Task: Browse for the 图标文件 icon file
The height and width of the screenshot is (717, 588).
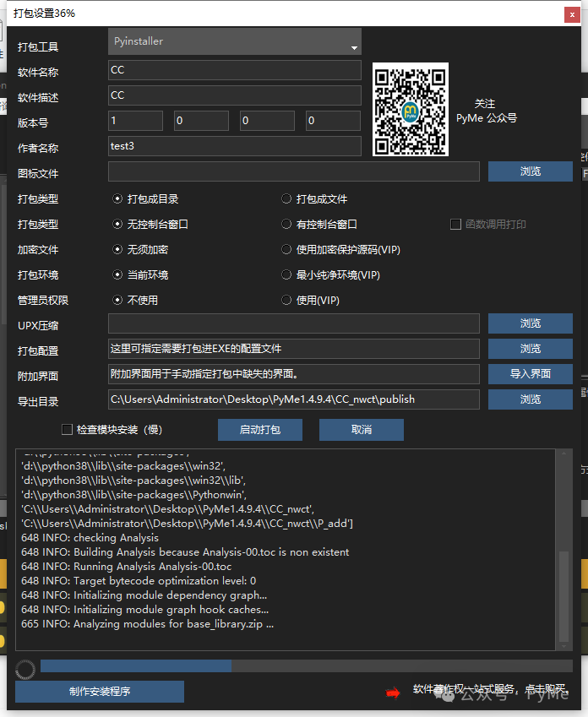Action: click(x=530, y=171)
